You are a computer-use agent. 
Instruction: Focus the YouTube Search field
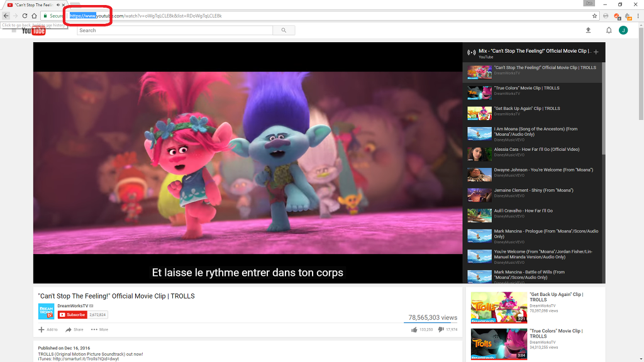point(175,30)
